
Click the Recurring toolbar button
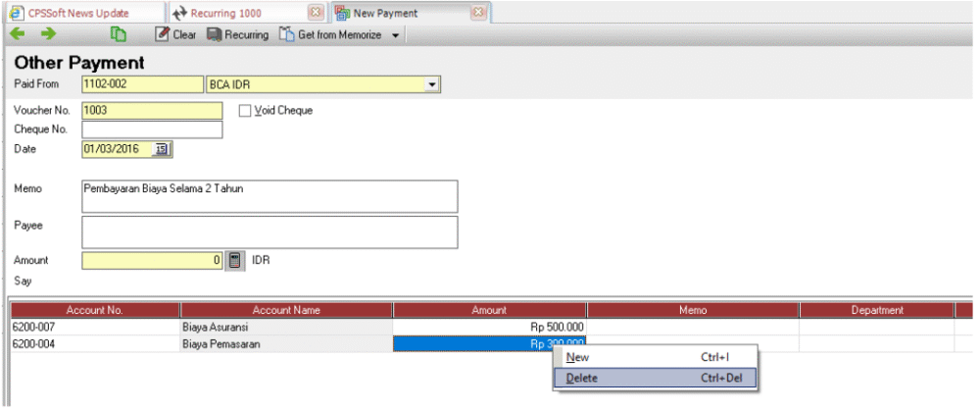tap(237, 34)
